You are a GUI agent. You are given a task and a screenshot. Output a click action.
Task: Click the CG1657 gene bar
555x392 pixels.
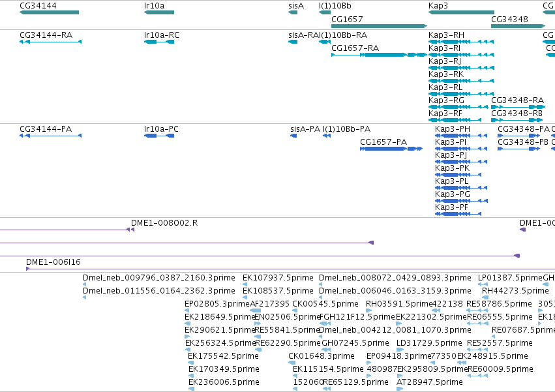(x=379, y=26)
